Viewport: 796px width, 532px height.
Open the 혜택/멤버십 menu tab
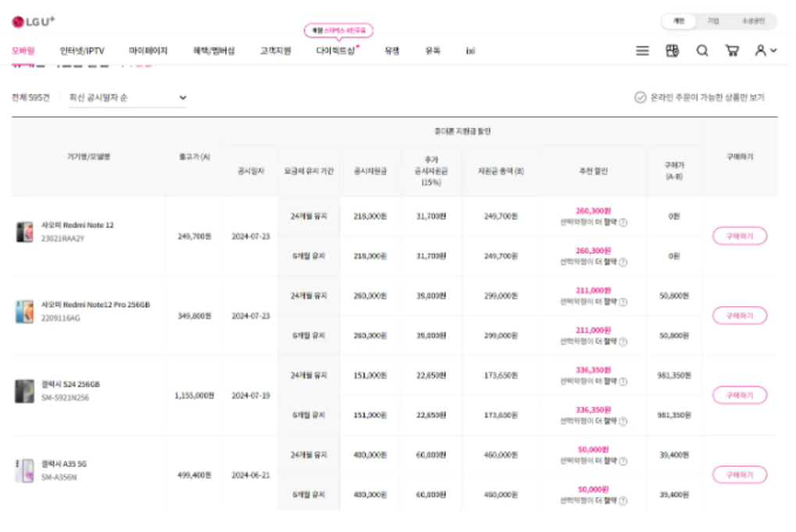point(214,51)
